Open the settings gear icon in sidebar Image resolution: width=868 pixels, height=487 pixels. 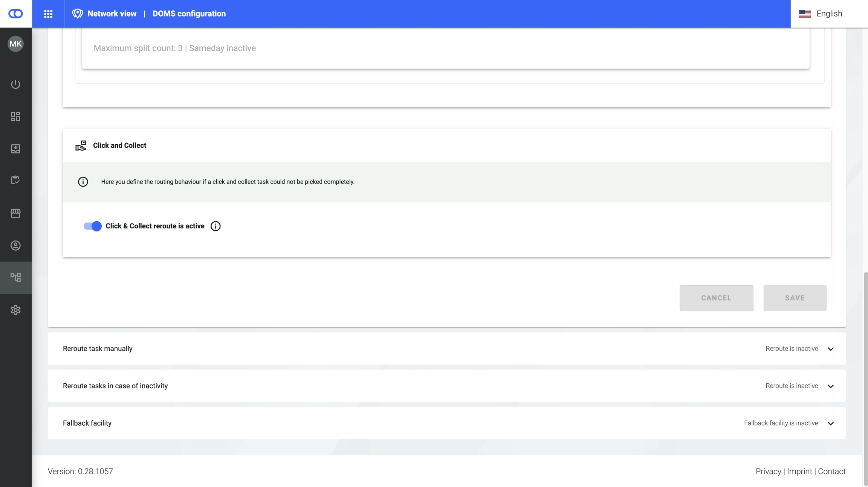click(x=15, y=310)
